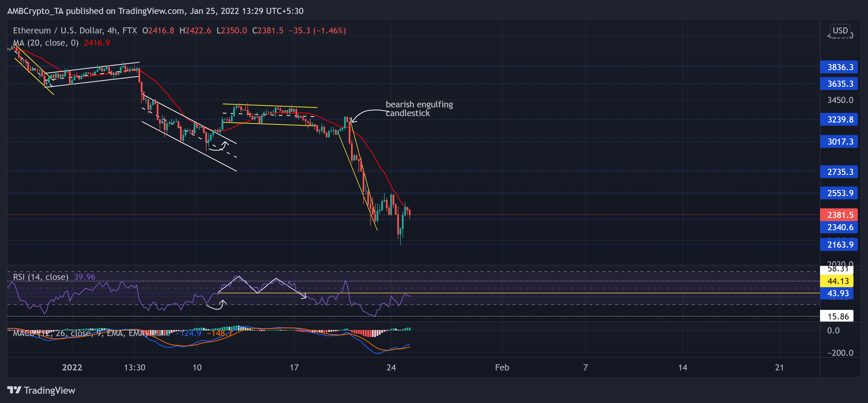The image size is (868, 403).
Task: Click the open price O2416.8 value
Action: pos(158,31)
